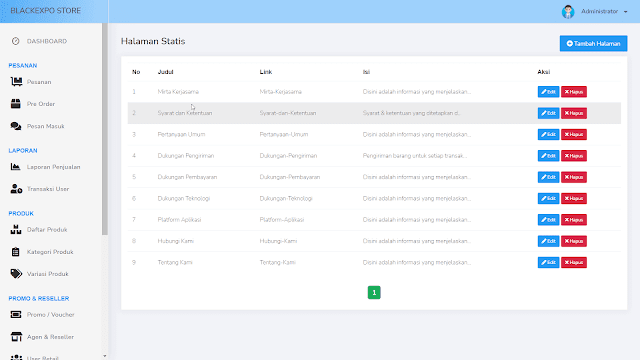Select the Halaman Statis page heading
Screen dimensions: 640x360
coord(153,41)
